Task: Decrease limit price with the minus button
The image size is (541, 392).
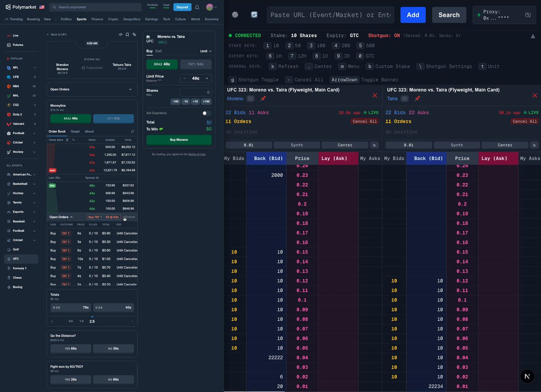Action: pyautogui.click(x=184, y=78)
